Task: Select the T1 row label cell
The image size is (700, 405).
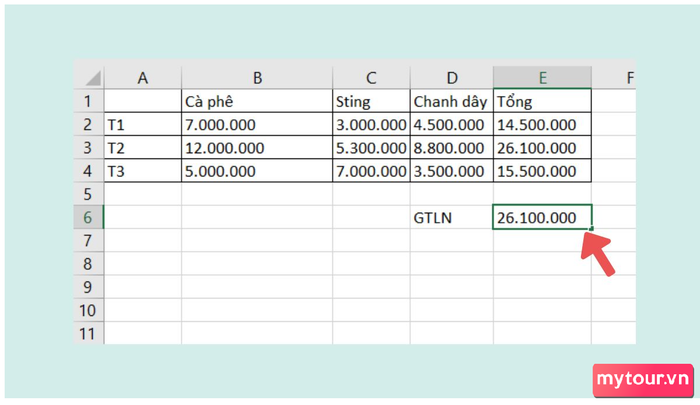Action: (143, 124)
